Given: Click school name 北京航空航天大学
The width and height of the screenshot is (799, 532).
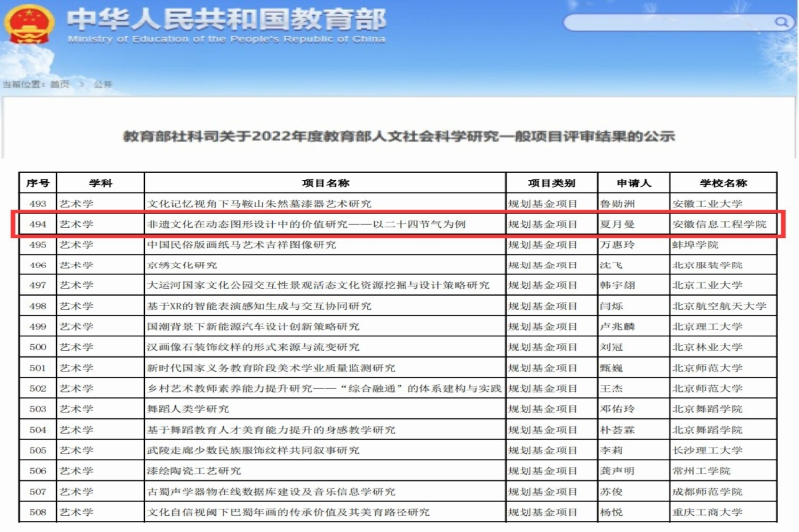Looking at the screenshot, I should [x=719, y=306].
